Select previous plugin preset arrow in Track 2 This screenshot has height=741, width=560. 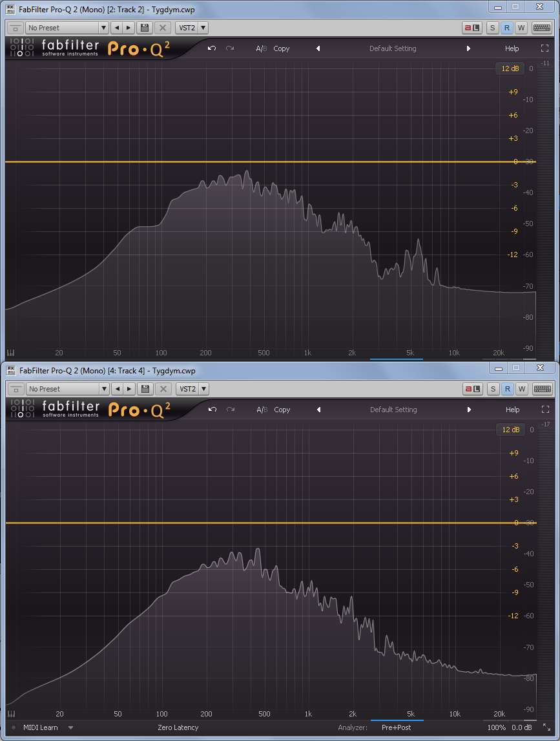click(318, 48)
